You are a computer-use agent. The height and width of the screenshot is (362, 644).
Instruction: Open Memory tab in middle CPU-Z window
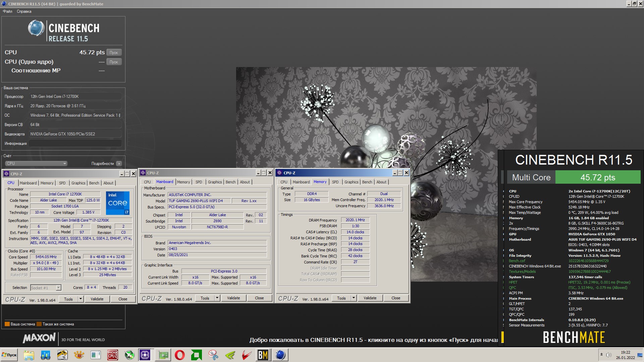(183, 182)
